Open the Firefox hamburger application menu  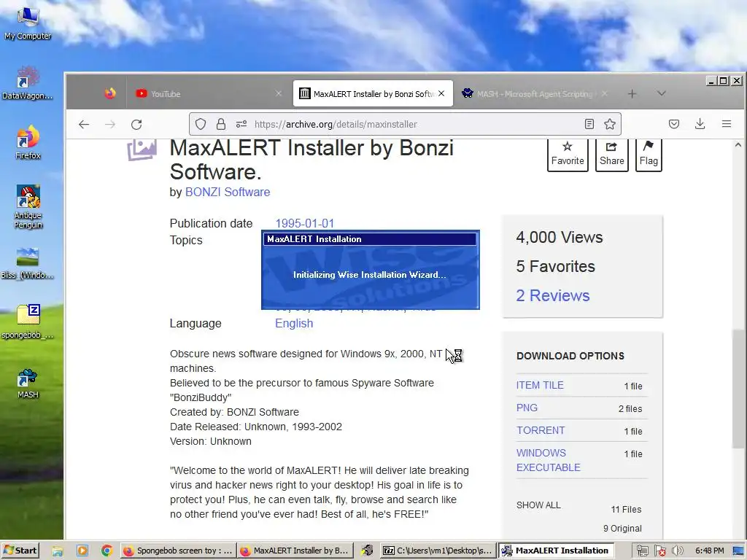click(727, 124)
